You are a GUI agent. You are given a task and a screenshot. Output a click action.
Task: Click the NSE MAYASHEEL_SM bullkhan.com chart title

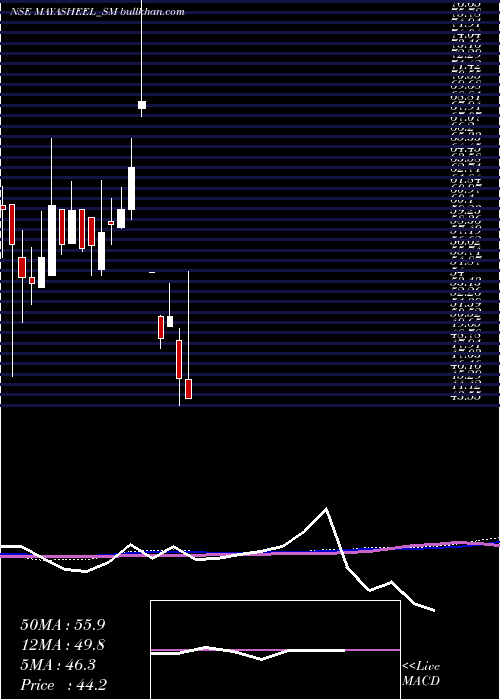97,12
